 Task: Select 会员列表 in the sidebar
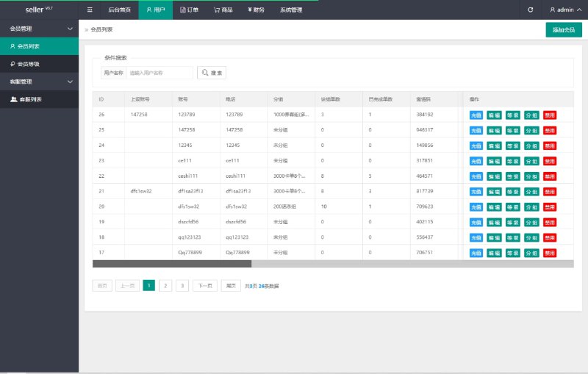coord(29,46)
